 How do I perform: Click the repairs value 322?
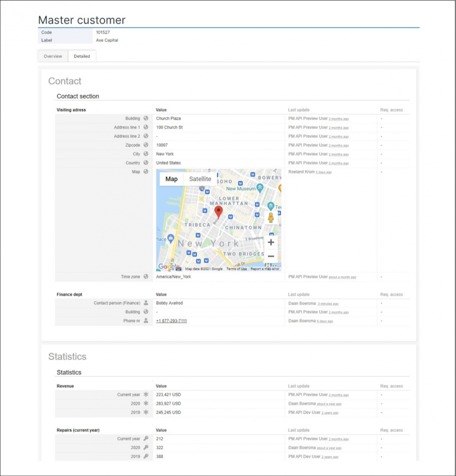pyautogui.click(x=160, y=448)
